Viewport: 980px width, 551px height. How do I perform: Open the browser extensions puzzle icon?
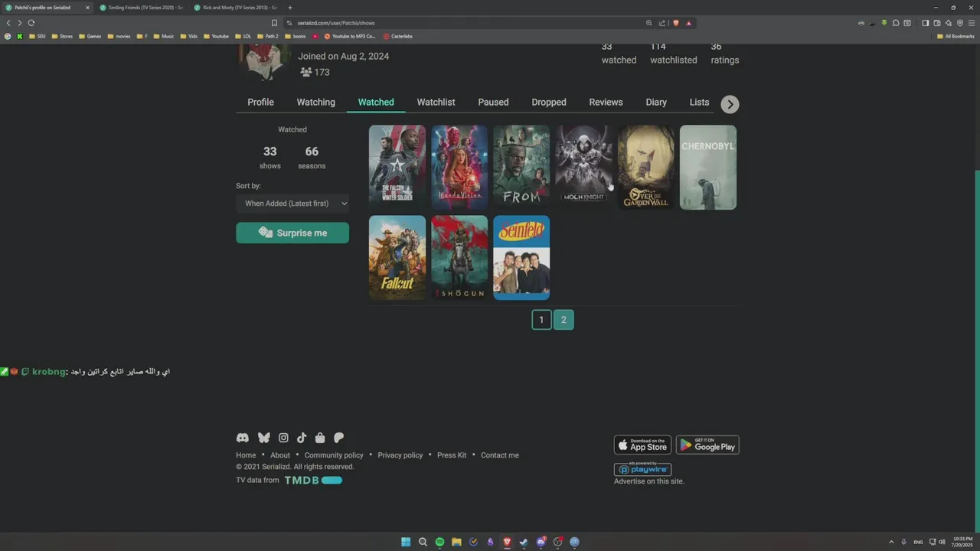coord(896,23)
